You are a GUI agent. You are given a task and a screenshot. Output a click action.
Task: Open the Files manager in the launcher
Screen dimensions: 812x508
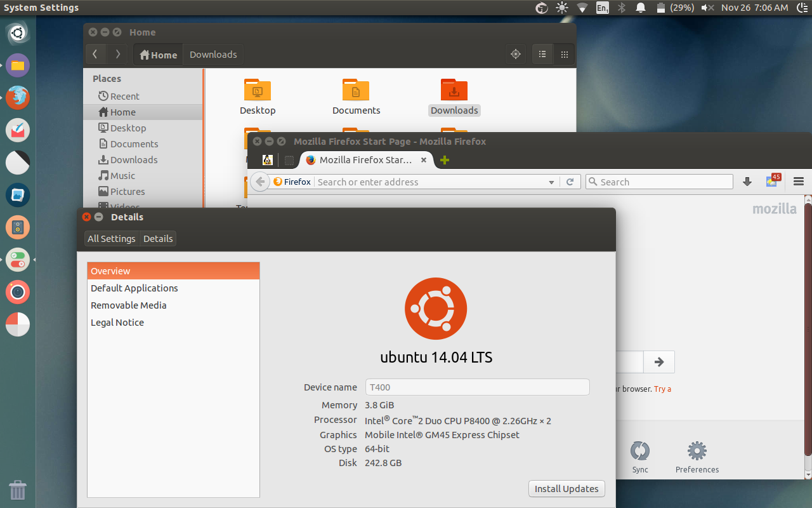18,65
